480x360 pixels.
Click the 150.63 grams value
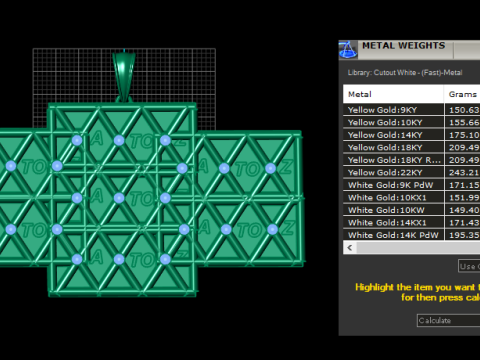464,110
